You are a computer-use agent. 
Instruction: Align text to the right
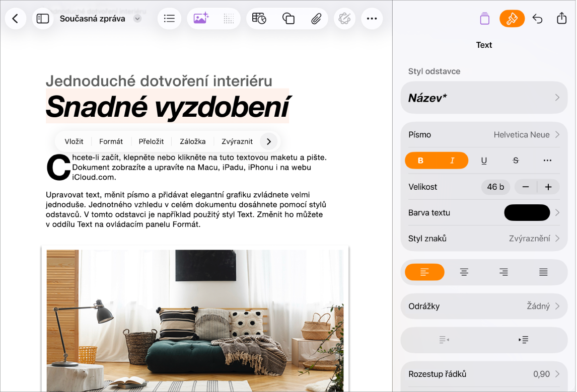click(503, 272)
